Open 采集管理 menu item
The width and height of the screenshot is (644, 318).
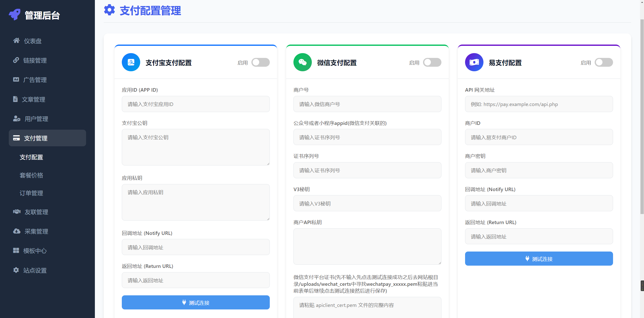click(x=47, y=231)
